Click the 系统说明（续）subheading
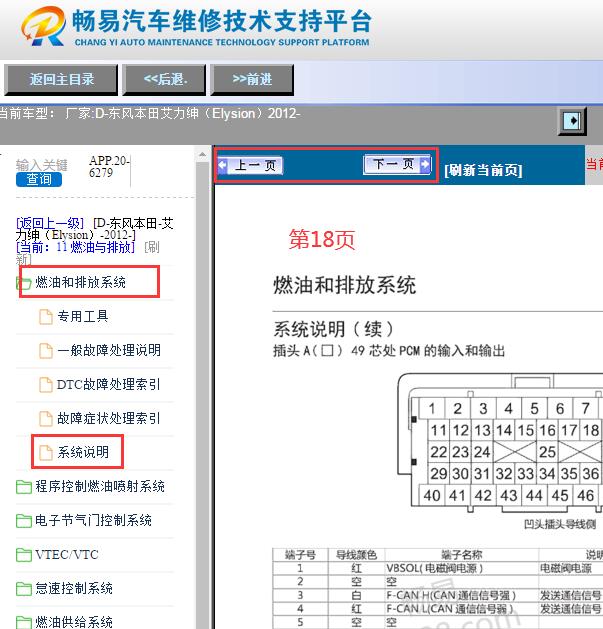Viewport: 603px width, 629px height. tap(333, 329)
